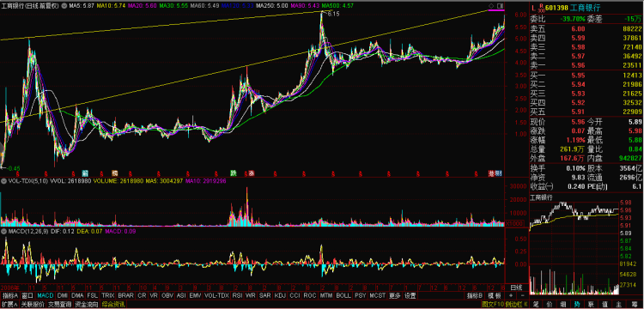The image size is (644, 309).
Task: Zoom out chart with the − button
Action: 523,295
